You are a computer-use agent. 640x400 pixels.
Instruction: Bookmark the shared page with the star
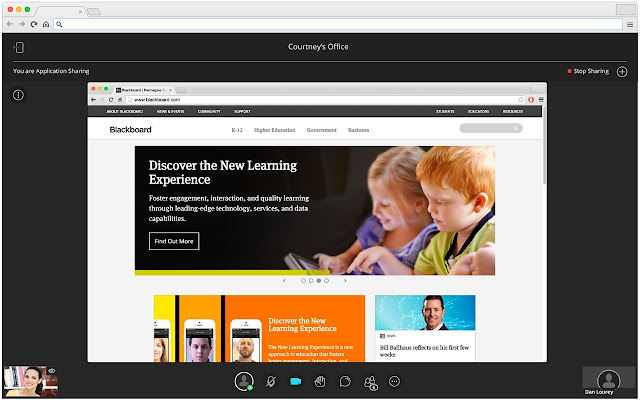tap(521, 100)
